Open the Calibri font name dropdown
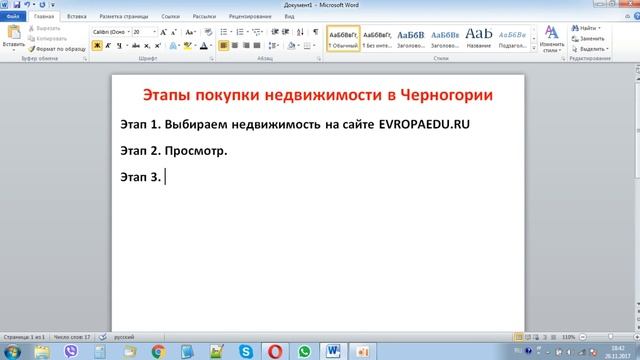The height and width of the screenshot is (360, 640). tap(128, 32)
